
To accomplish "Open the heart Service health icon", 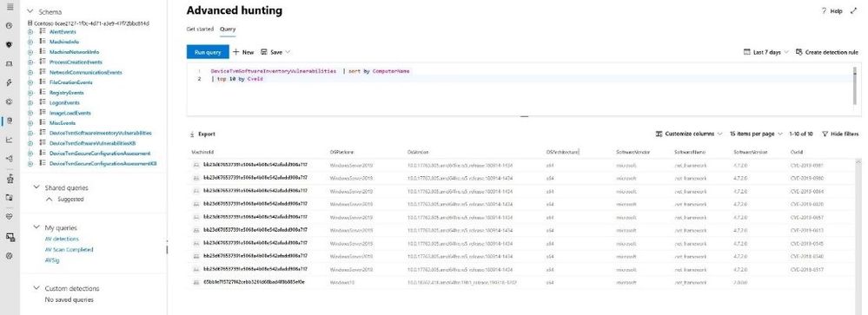I will click(10, 217).
